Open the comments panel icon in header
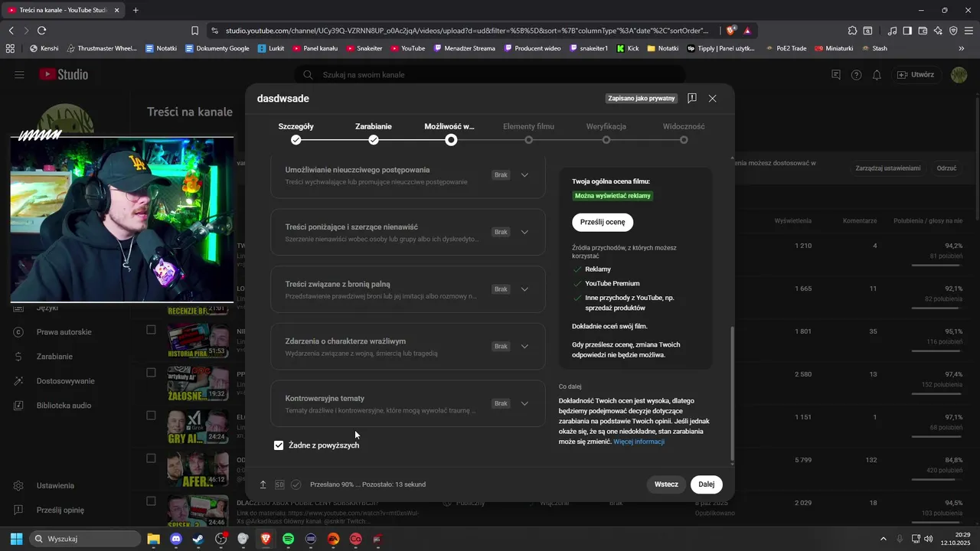980x551 pixels. coord(836,75)
